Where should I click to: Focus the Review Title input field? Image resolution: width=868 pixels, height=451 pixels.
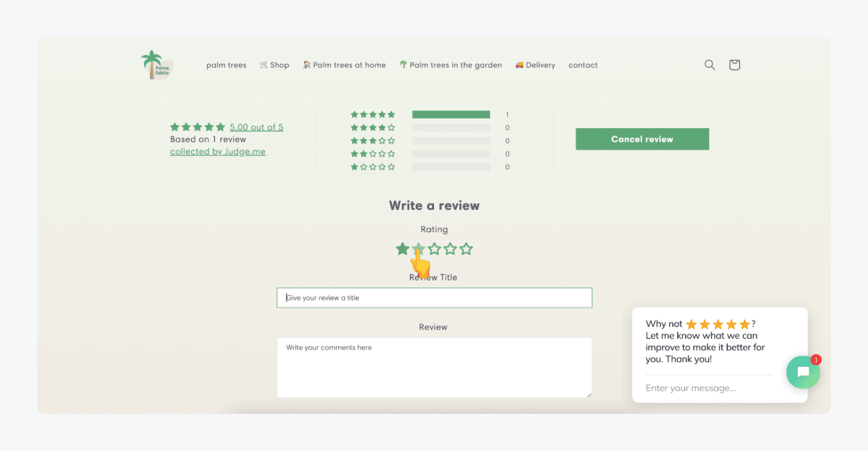tap(434, 298)
